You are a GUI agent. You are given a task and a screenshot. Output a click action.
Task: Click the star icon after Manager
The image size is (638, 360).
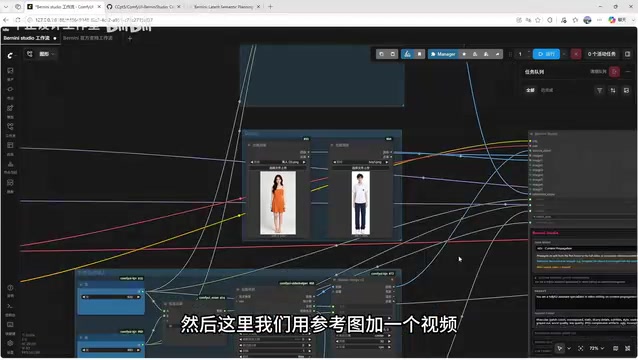point(464,54)
